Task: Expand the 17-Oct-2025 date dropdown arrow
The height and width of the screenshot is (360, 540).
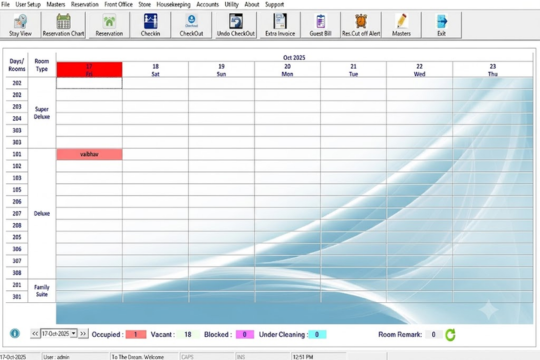Action: click(x=73, y=334)
